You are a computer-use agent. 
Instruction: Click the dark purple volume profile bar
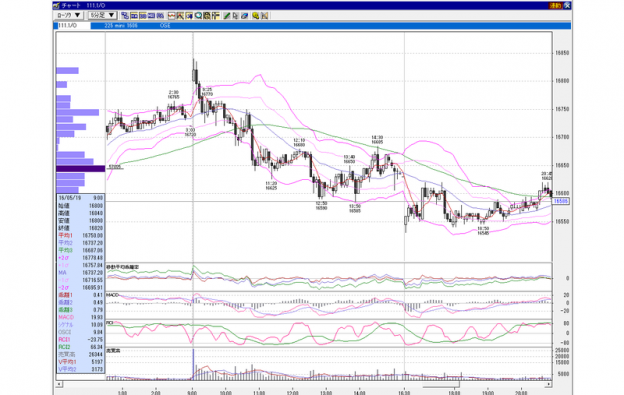(x=80, y=169)
